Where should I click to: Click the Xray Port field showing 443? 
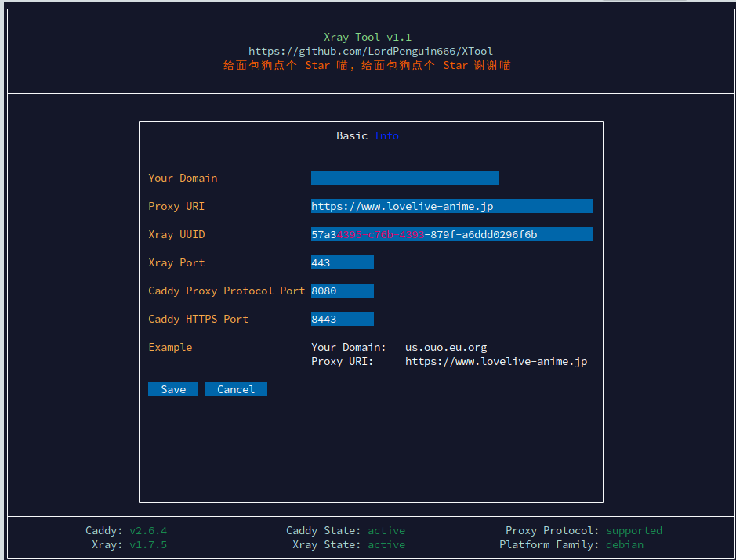click(x=342, y=262)
